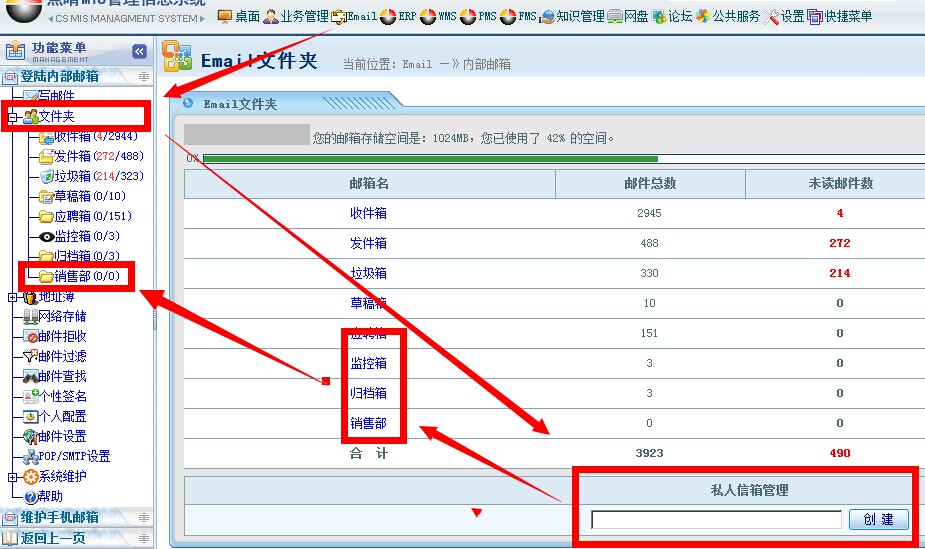The image size is (925, 549).
Task: Click the 邮件过滤 filter funnel icon
Action: [x=31, y=357]
